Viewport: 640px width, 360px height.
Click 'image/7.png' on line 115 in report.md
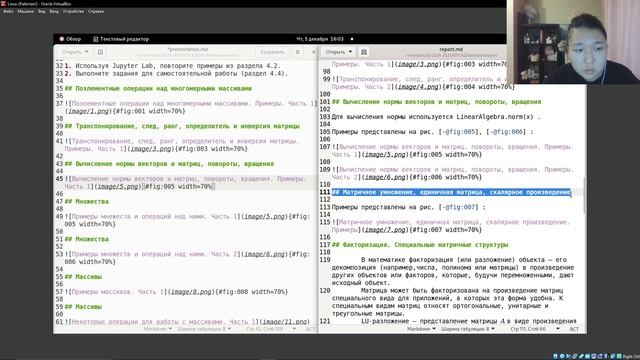386,230
